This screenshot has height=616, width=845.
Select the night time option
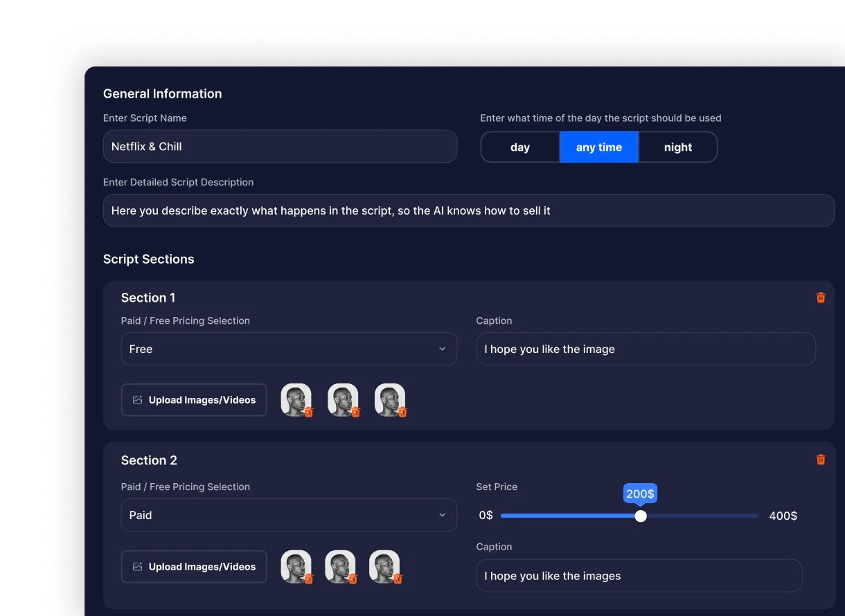678,147
